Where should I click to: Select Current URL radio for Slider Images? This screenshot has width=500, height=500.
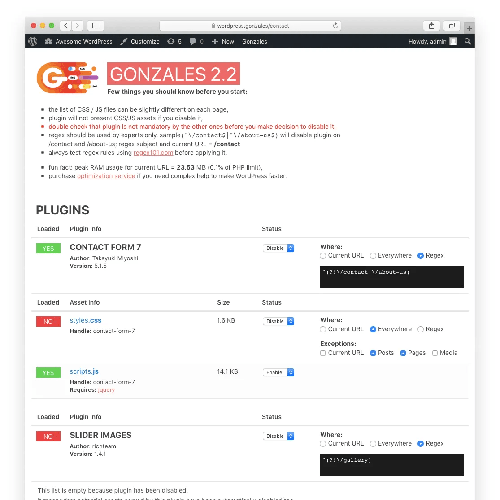323,444
